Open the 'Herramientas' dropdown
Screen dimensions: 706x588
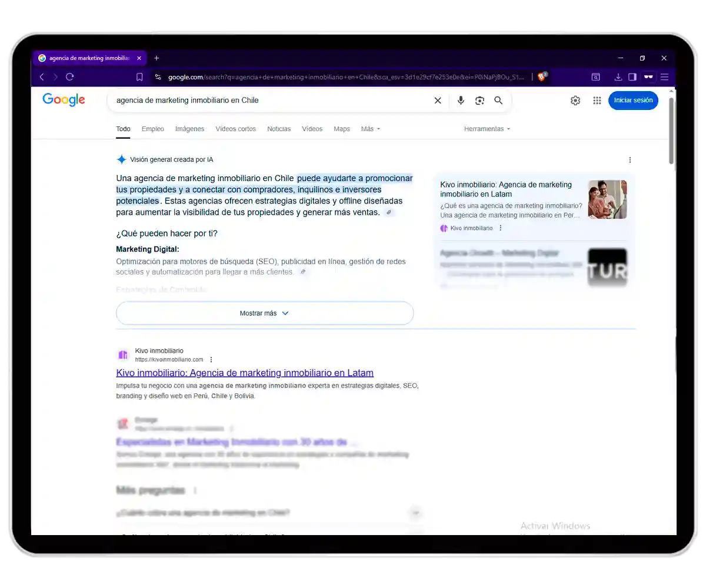click(x=487, y=129)
